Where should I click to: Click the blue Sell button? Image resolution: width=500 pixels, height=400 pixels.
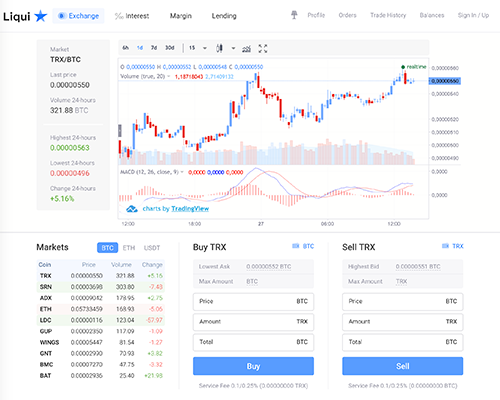[403, 366]
